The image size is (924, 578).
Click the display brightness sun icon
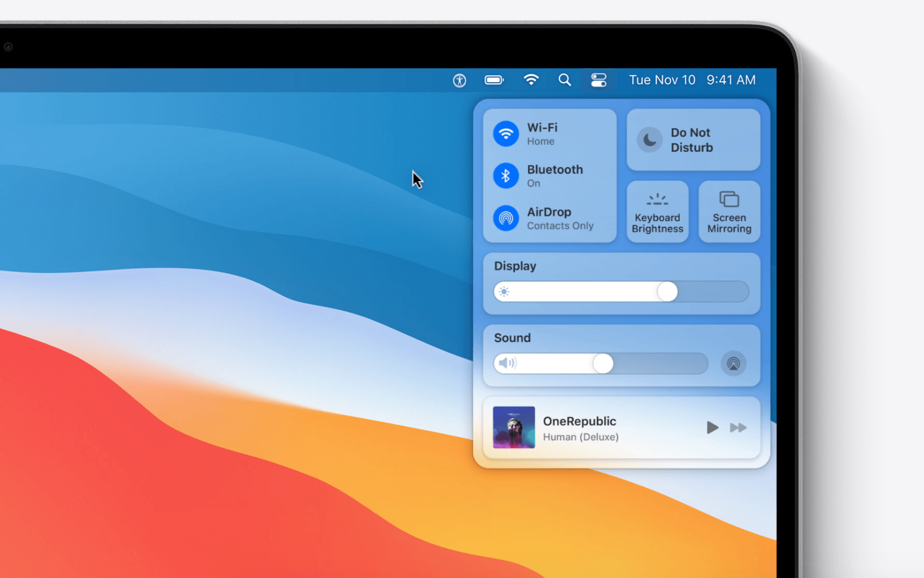(504, 292)
